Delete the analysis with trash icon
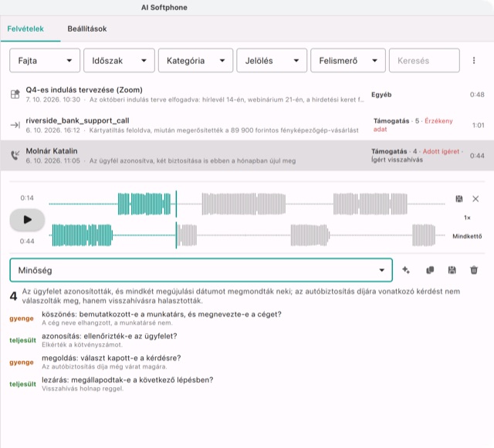This screenshot has width=494, height=448. [x=474, y=270]
